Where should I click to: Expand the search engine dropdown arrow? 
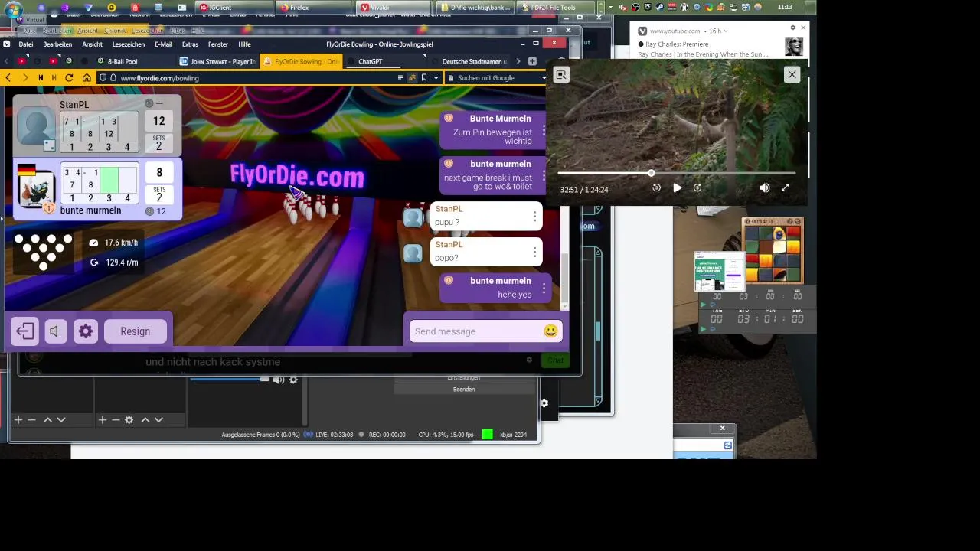(544, 77)
